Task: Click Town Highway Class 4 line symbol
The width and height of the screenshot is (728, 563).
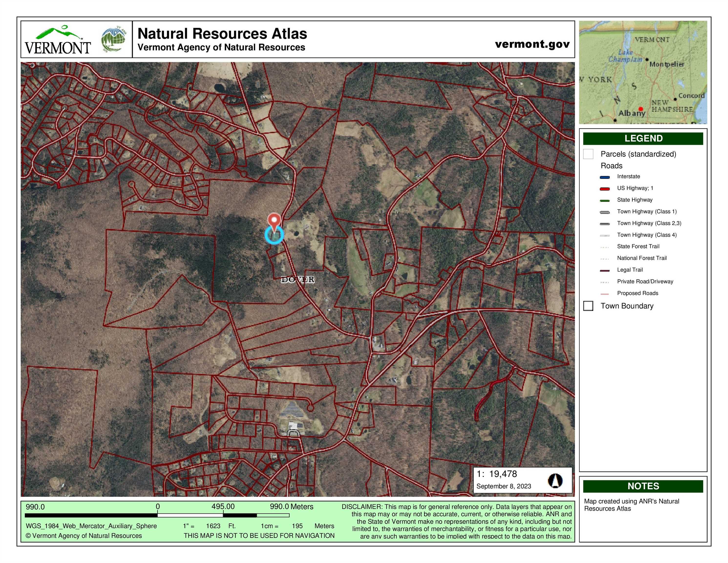Action: (x=605, y=236)
